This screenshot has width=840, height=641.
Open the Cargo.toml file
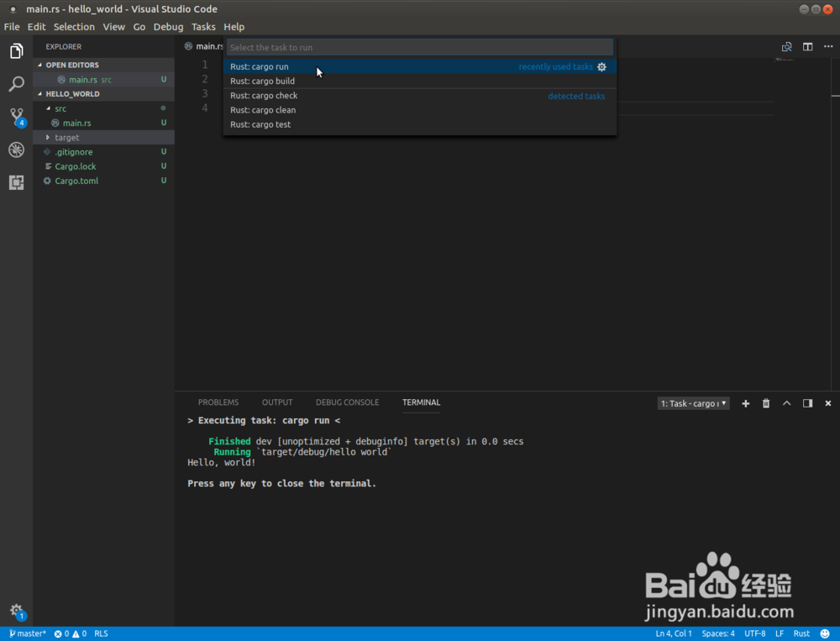[103, 181]
